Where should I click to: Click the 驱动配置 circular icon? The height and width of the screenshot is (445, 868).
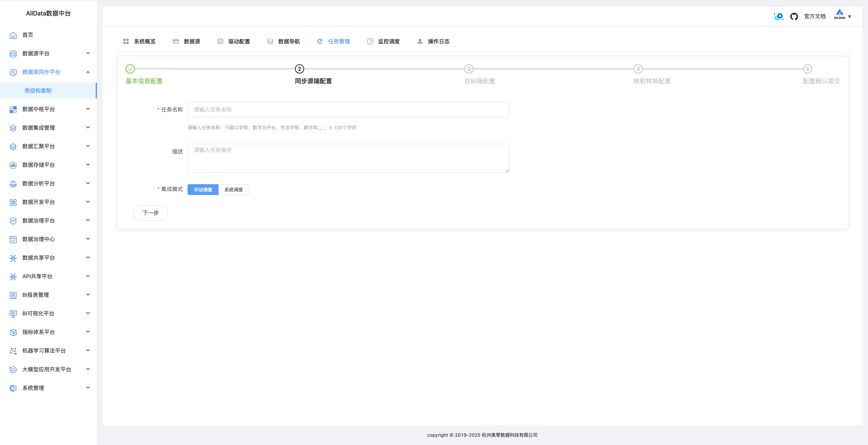pyautogui.click(x=220, y=41)
